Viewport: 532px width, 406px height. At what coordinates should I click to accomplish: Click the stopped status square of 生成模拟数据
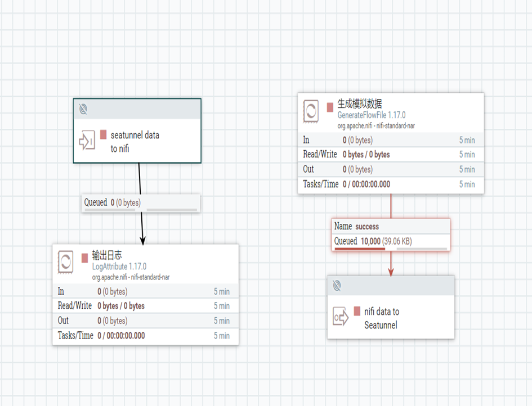pyautogui.click(x=330, y=107)
